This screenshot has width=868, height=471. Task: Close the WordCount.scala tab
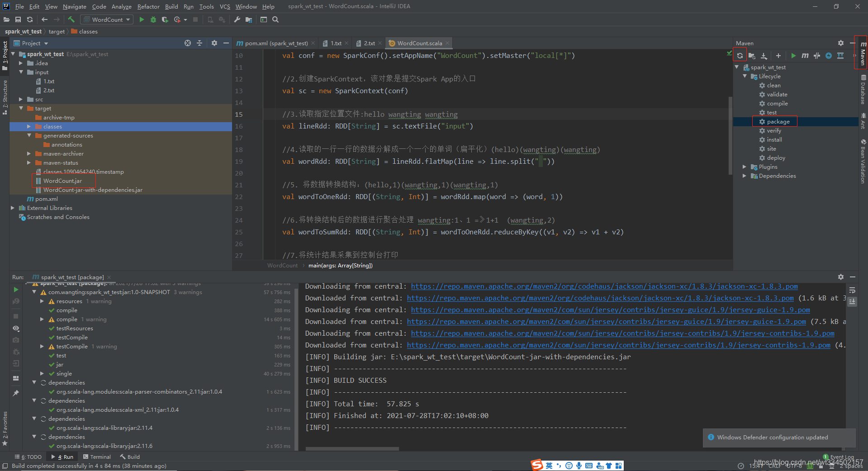pyautogui.click(x=447, y=43)
